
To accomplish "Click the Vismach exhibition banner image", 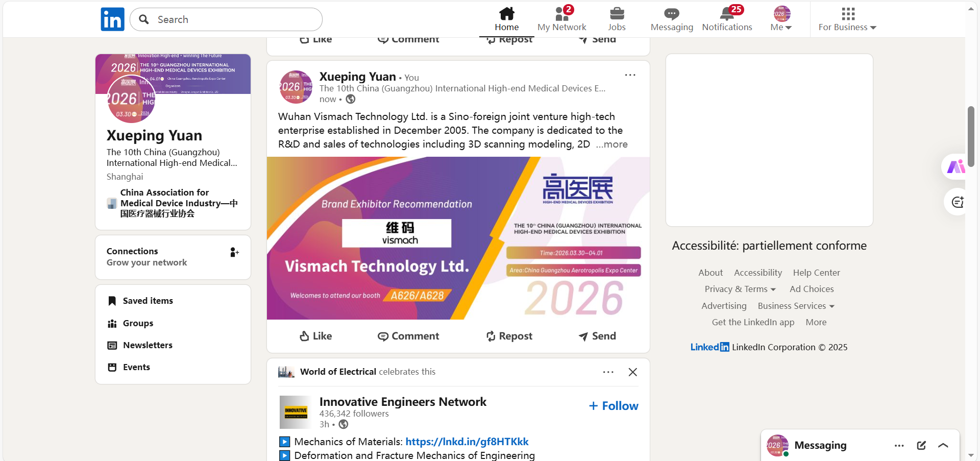I will click(458, 238).
